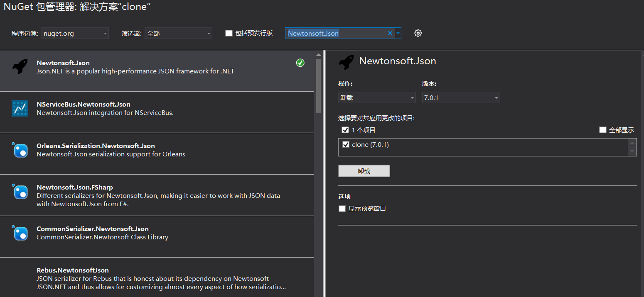
Task: Click the 选项 section heading
Action: [344, 197]
